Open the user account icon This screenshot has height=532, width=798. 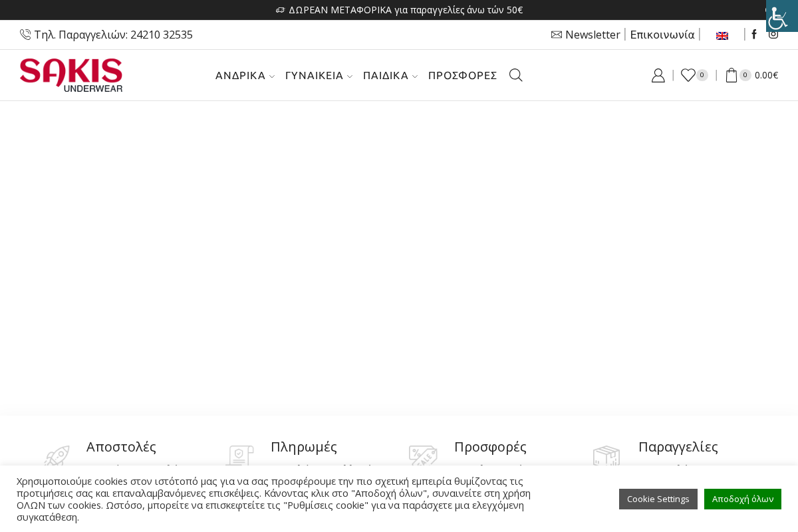click(658, 75)
